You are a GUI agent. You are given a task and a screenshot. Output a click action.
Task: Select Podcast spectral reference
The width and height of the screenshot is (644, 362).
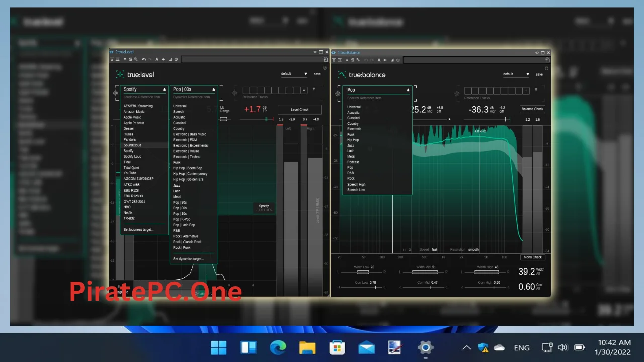tap(353, 162)
